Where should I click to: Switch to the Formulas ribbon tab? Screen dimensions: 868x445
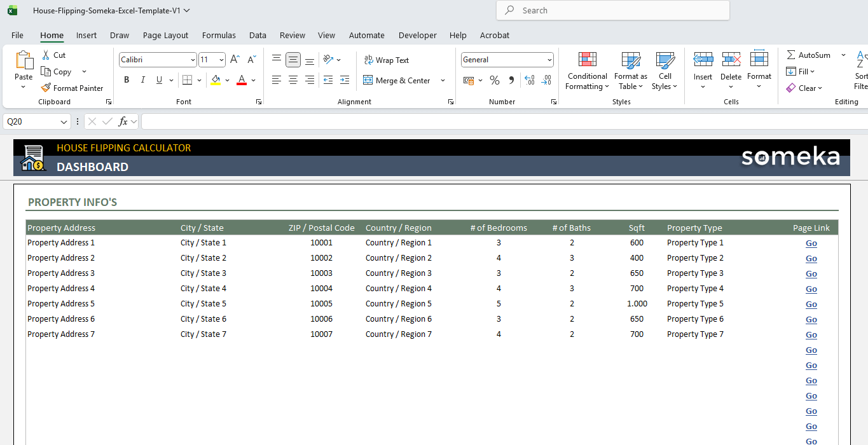[219, 36]
